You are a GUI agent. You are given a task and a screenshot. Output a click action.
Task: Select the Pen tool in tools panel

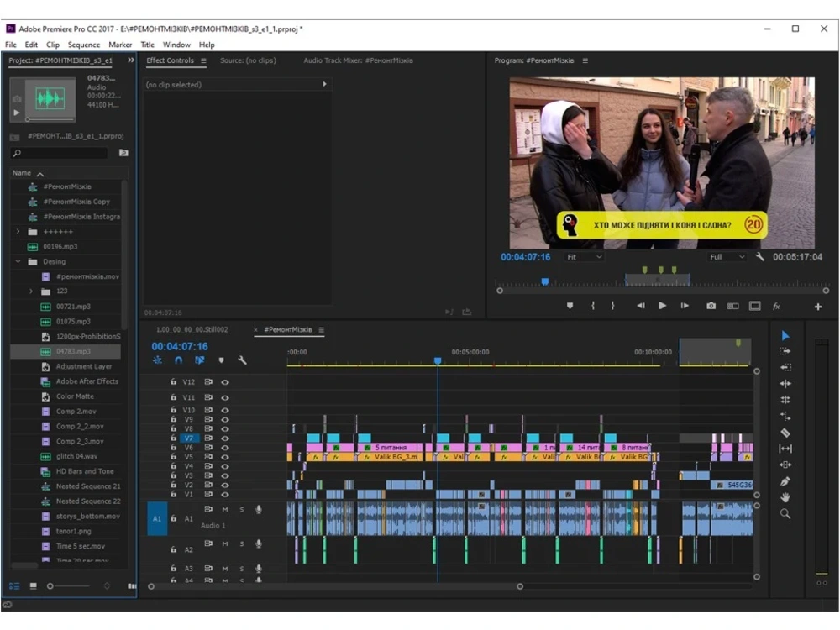[x=785, y=481]
